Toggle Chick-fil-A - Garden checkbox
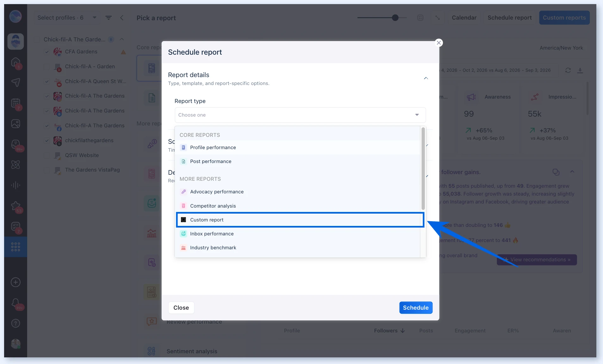This screenshot has width=603, height=364. click(x=47, y=67)
